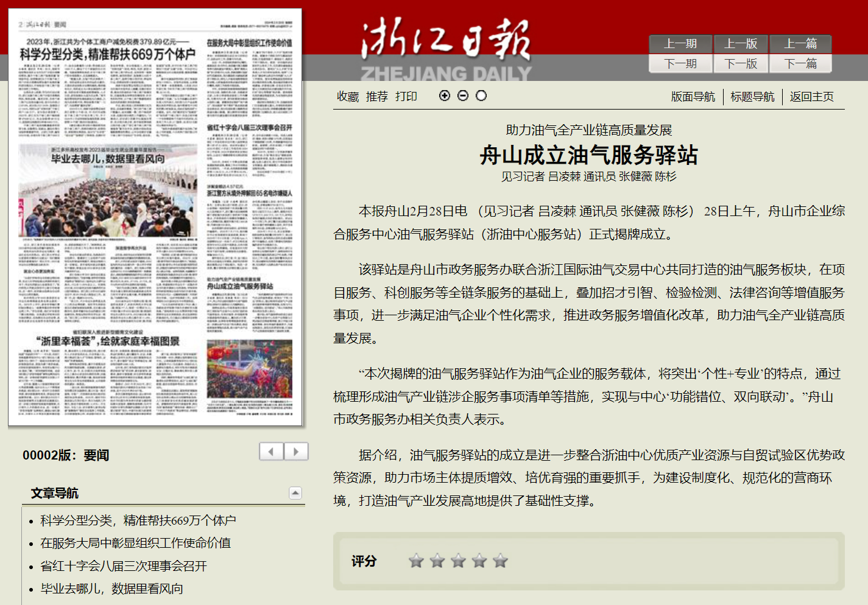The image size is (868, 605).
Task: Go to previous page with left arrow
Action: (x=271, y=452)
